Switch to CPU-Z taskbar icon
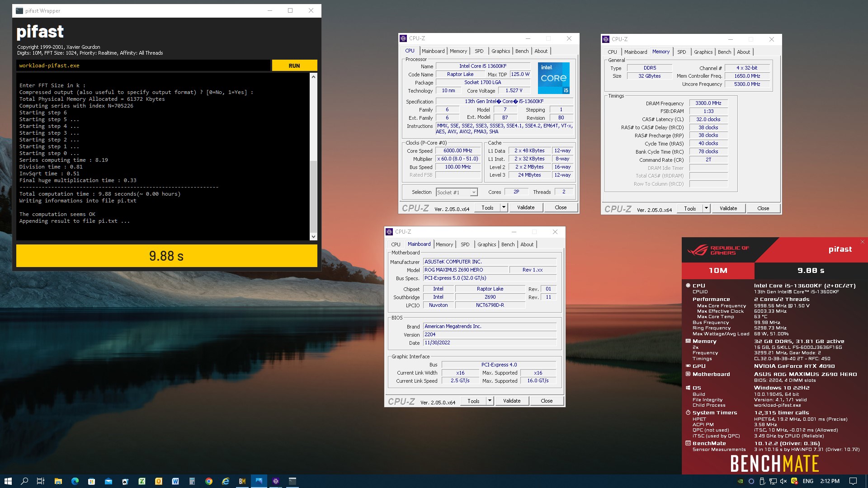This screenshot has width=868, height=488. click(x=276, y=481)
